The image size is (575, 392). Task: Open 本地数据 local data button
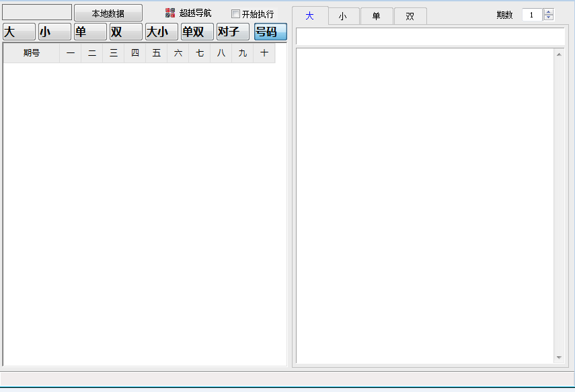108,13
